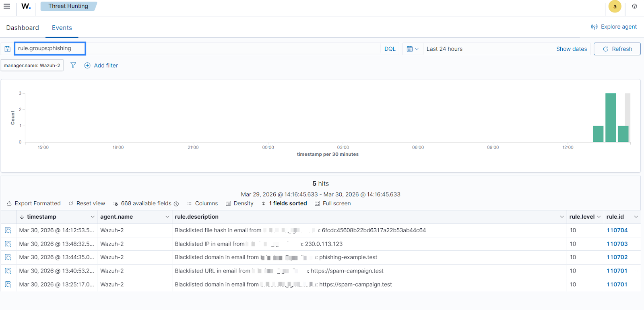Screen dimensions: 644x310
Task: Open the 1 fields sorted menu
Action: tap(284, 203)
